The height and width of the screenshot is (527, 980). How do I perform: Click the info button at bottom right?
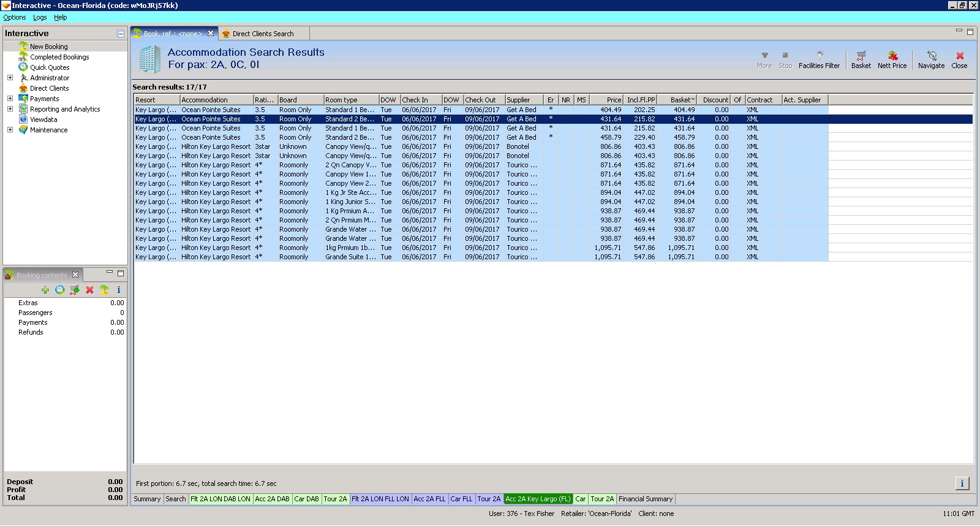tap(962, 483)
